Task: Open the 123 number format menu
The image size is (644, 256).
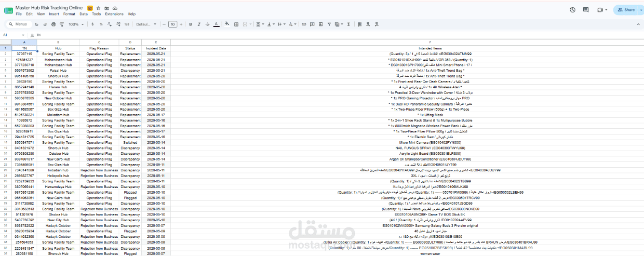Action: click(127, 24)
